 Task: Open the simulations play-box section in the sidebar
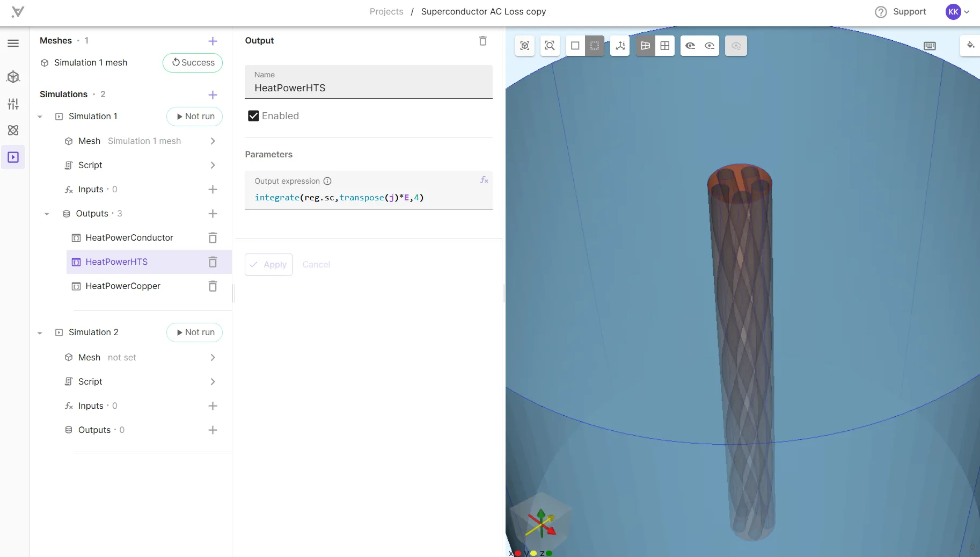pos(13,157)
